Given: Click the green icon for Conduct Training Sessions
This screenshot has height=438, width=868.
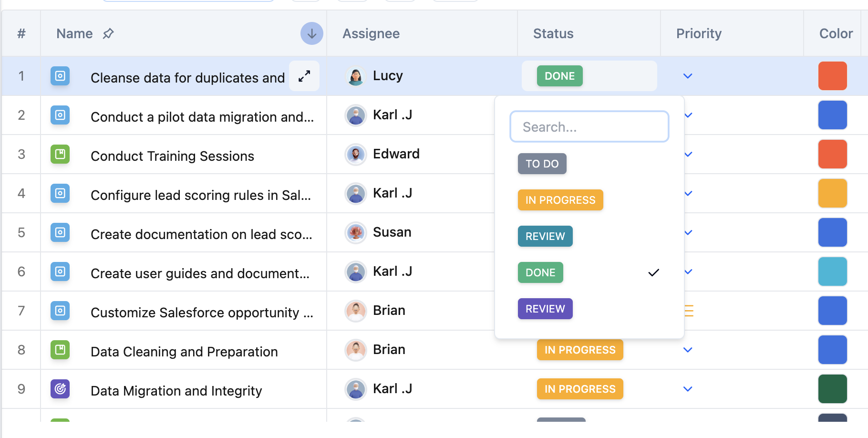Looking at the screenshot, I should tap(60, 154).
